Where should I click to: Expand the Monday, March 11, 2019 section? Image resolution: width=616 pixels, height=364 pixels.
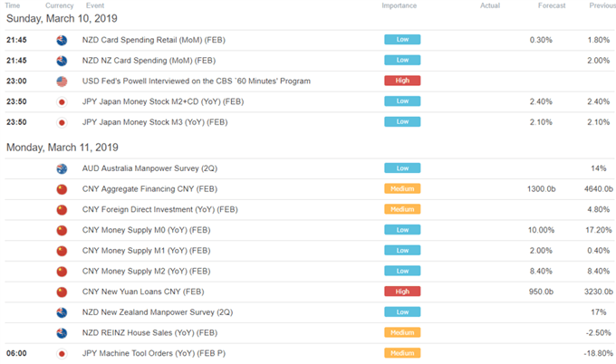pyautogui.click(x=63, y=148)
